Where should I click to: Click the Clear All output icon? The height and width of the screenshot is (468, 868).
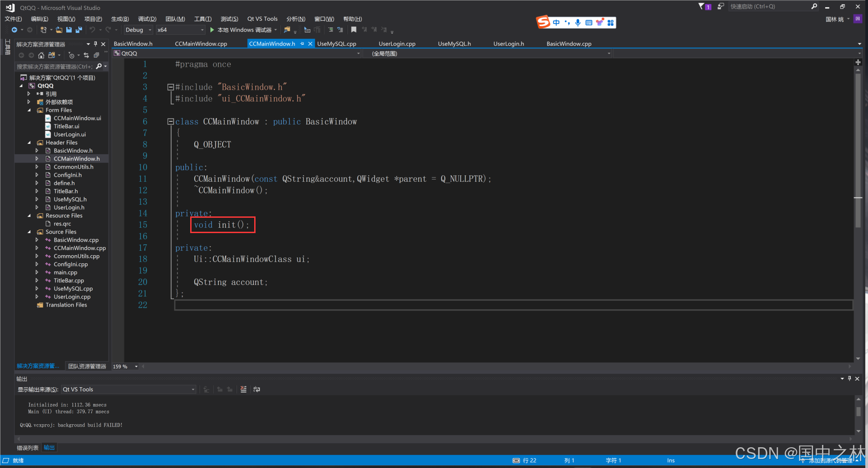point(243,389)
